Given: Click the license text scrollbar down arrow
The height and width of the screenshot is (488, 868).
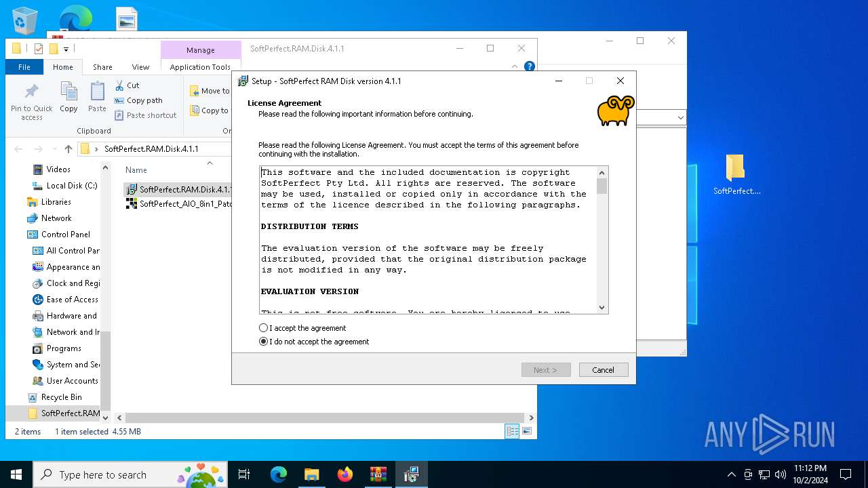Looking at the screenshot, I should 601,308.
